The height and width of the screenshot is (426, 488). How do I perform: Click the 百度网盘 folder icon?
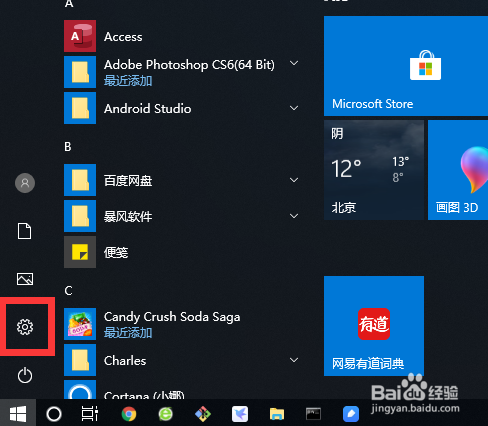[80, 180]
